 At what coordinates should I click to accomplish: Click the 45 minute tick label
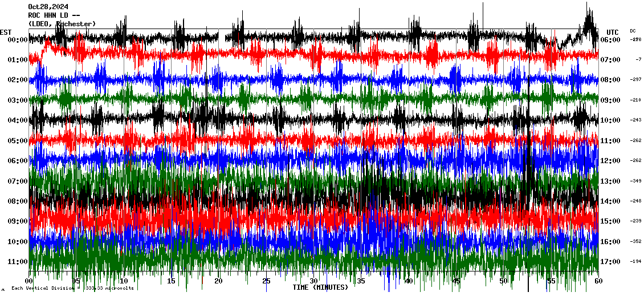coord(456,281)
